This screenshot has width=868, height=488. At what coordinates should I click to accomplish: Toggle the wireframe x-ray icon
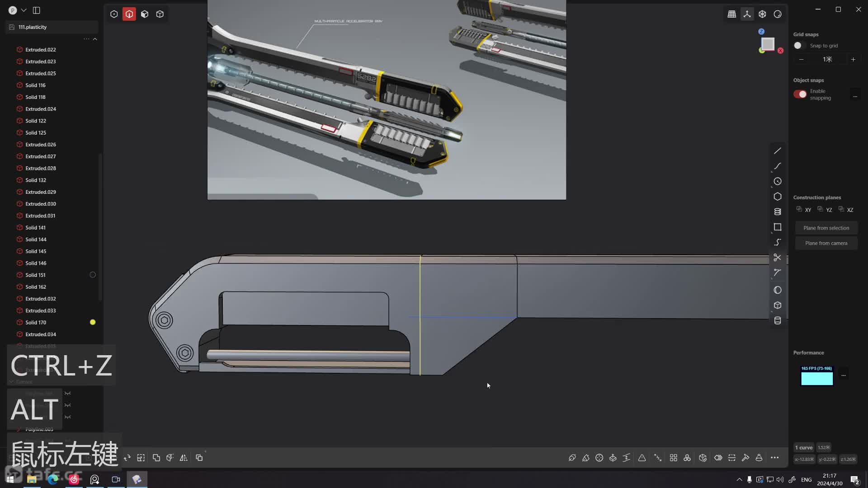763,14
